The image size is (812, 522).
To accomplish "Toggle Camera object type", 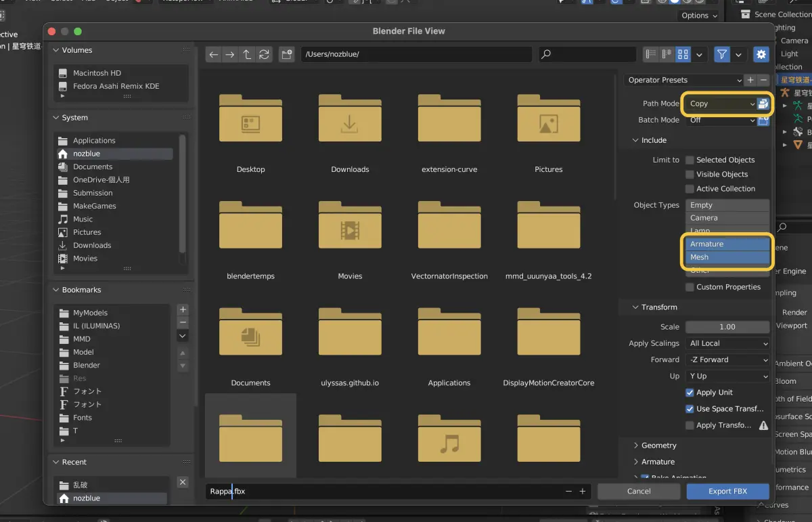I will tap(727, 218).
